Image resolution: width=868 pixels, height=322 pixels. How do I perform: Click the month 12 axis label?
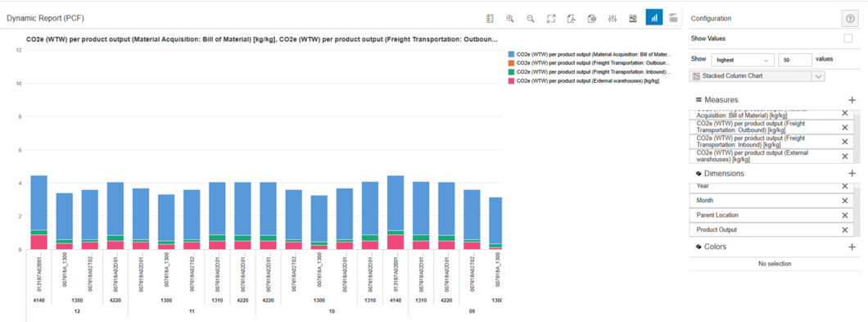click(x=77, y=311)
